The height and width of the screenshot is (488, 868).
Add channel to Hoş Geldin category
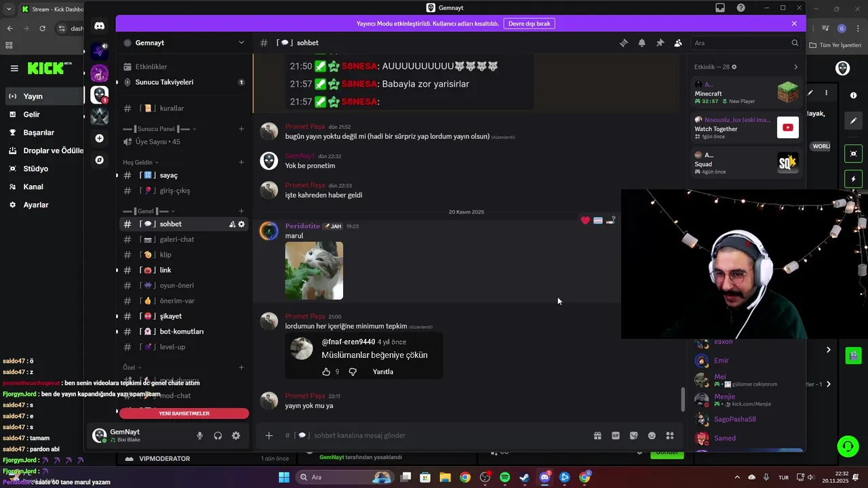point(241,162)
